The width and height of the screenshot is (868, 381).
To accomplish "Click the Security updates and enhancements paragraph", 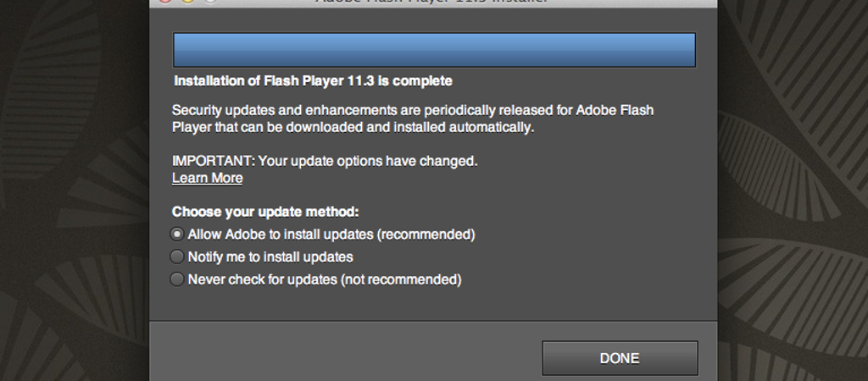I will (413, 119).
